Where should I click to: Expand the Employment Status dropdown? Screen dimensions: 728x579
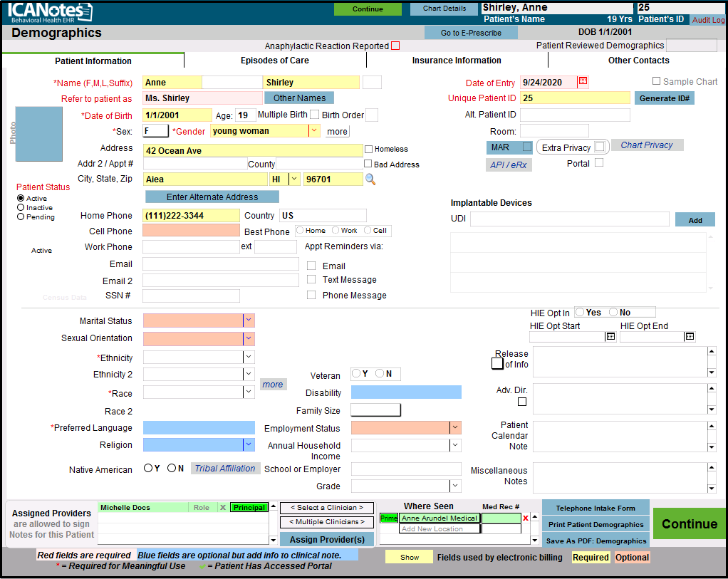455,428
